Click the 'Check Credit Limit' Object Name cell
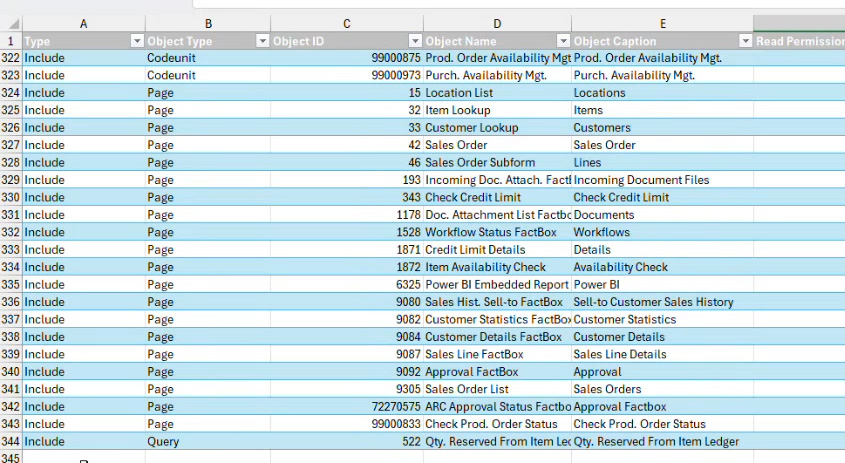 click(x=497, y=197)
